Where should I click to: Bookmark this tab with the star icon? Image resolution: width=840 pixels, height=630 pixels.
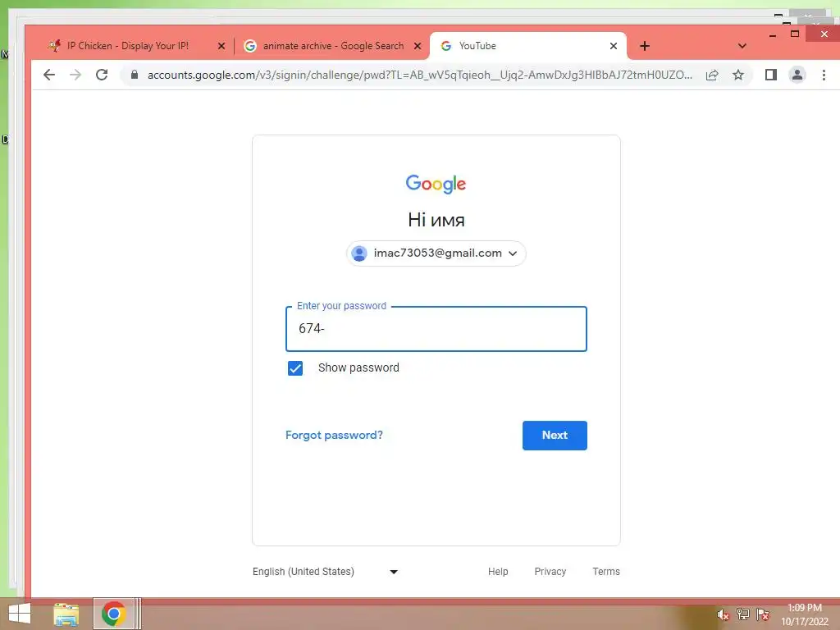[738, 75]
